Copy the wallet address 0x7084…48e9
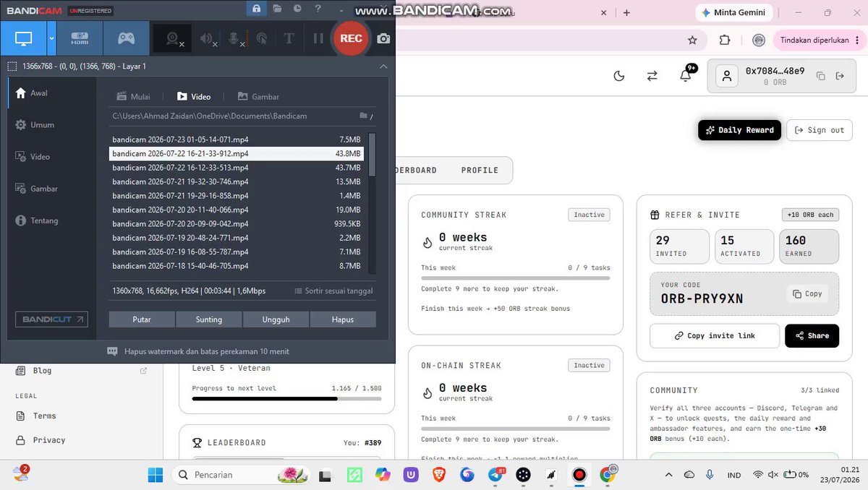This screenshot has height=490, width=868. coord(820,76)
